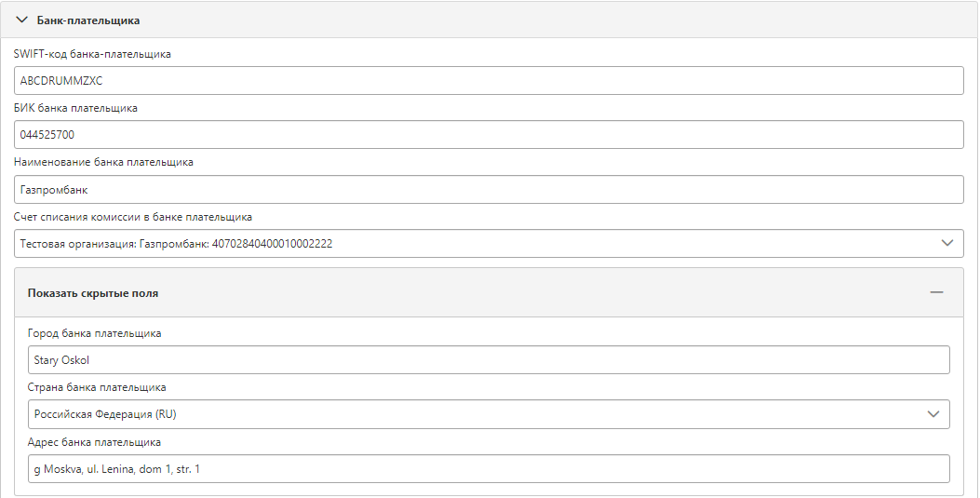980x498 pixels.
Task: Select the Российская Федерация (RU) country combo box
Action: tap(489, 414)
